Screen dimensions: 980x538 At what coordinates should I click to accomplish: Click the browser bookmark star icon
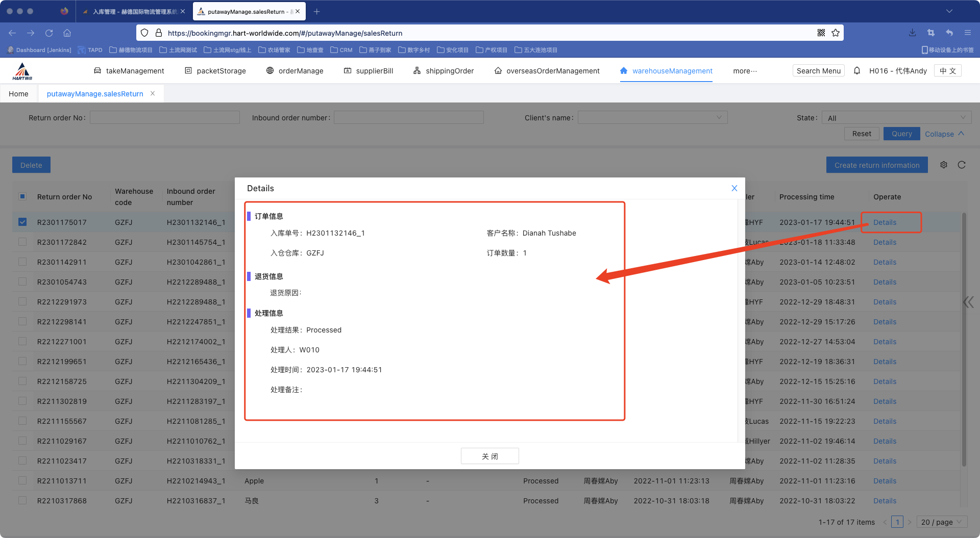836,33
